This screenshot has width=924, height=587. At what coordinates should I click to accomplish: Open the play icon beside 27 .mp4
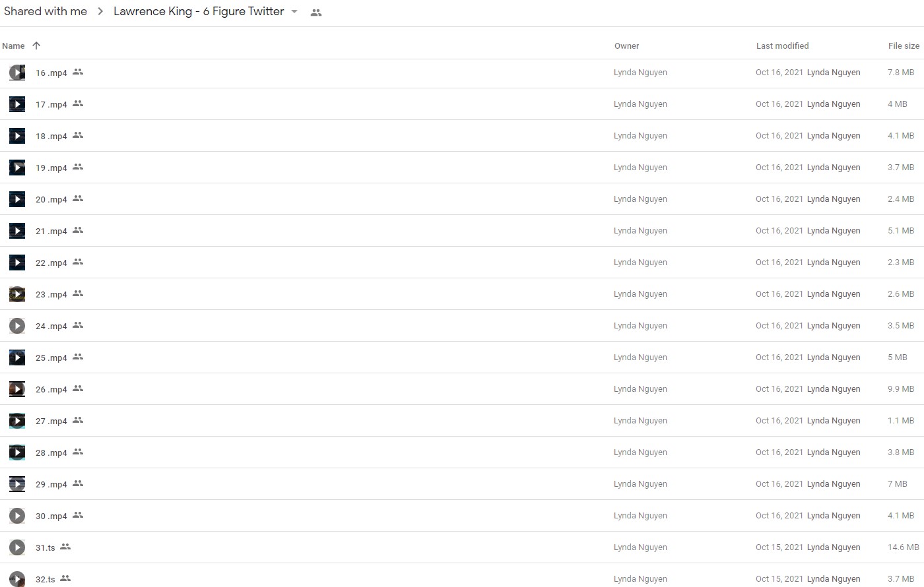click(x=17, y=421)
